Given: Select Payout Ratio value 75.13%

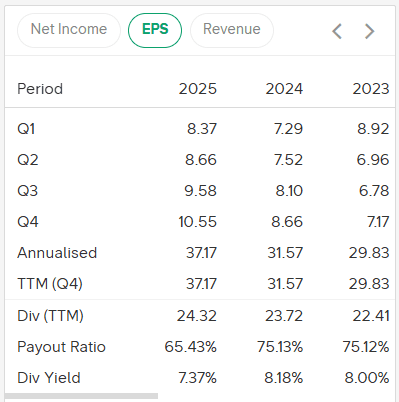Looking at the screenshot, I should (280, 347).
